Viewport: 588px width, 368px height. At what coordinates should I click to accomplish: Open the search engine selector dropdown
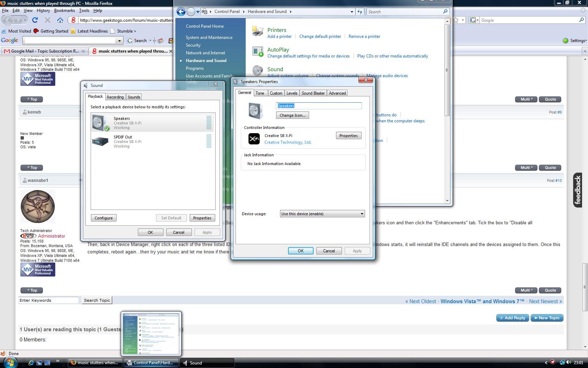point(474,20)
